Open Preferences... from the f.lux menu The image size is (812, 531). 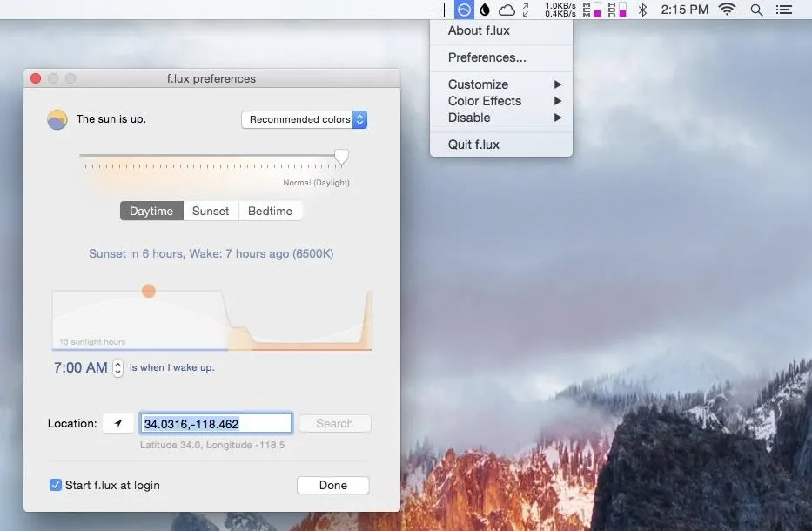(501, 57)
